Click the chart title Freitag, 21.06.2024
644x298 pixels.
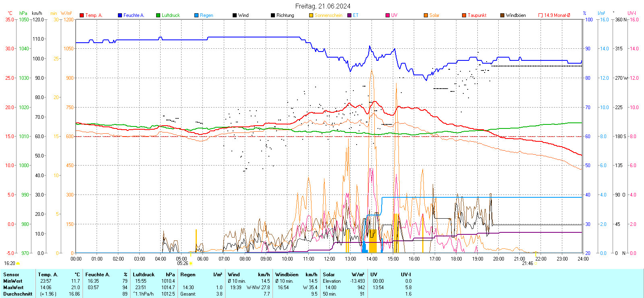323,6
